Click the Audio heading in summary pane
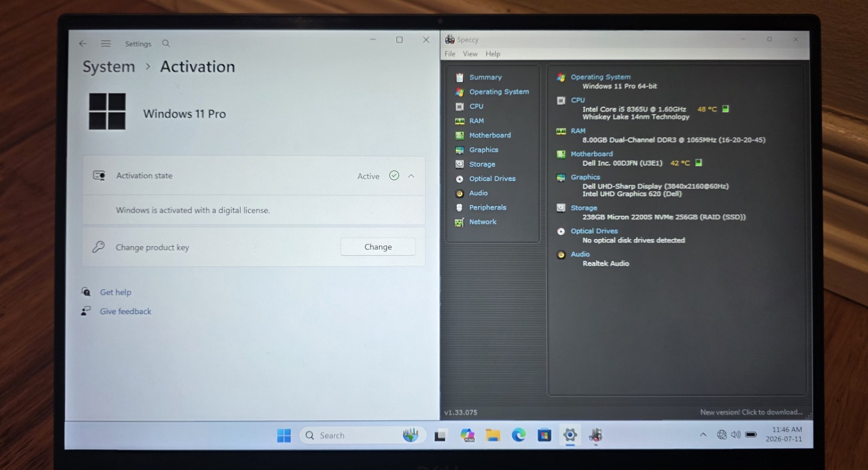Viewport: 868px width, 470px height. pos(580,254)
